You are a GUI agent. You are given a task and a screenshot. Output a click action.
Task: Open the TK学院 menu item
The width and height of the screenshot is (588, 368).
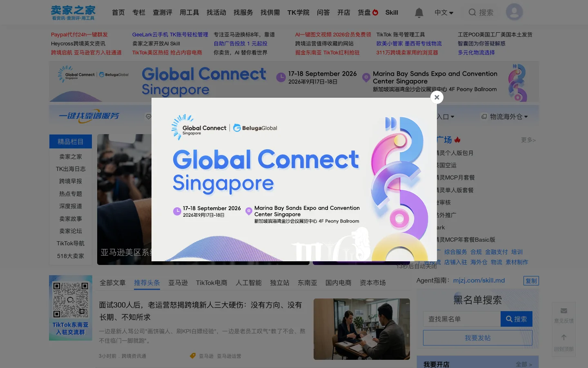click(298, 13)
